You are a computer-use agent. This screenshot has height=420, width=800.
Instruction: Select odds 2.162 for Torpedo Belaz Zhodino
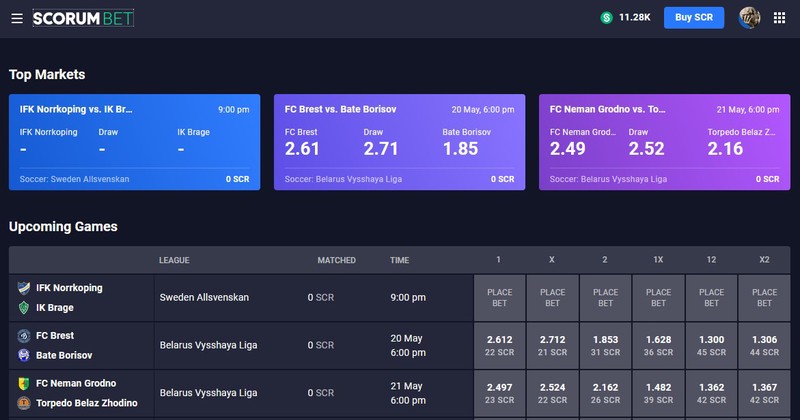(x=606, y=393)
